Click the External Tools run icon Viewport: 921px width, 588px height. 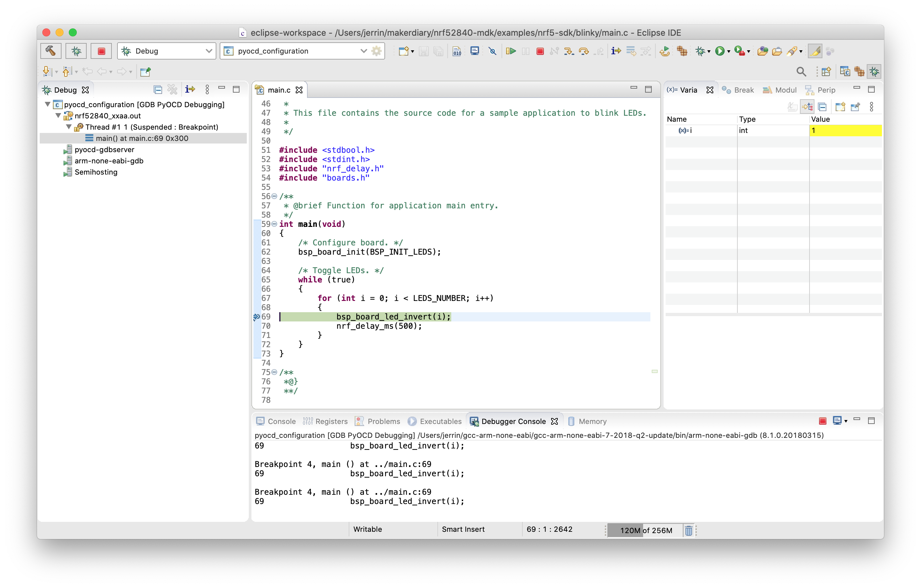[x=739, y=51]
